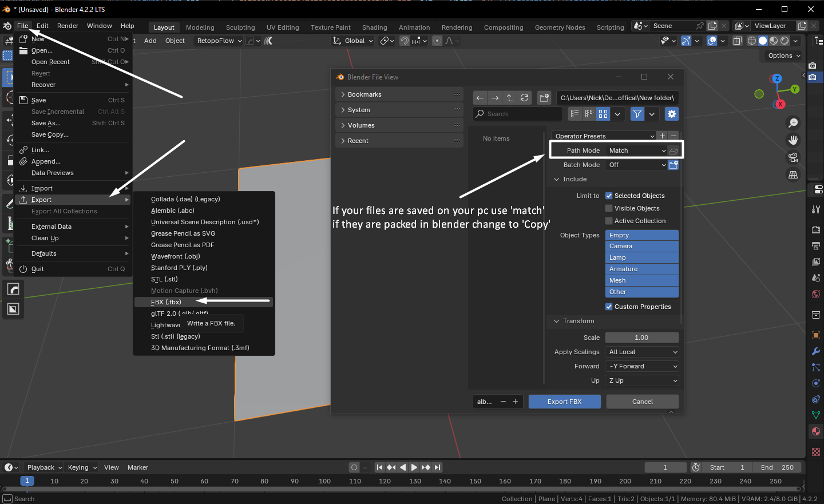Screen dimensions: 824x504
Task: Enable the Active Collection checkbox
Action: (x=609, y=221)
